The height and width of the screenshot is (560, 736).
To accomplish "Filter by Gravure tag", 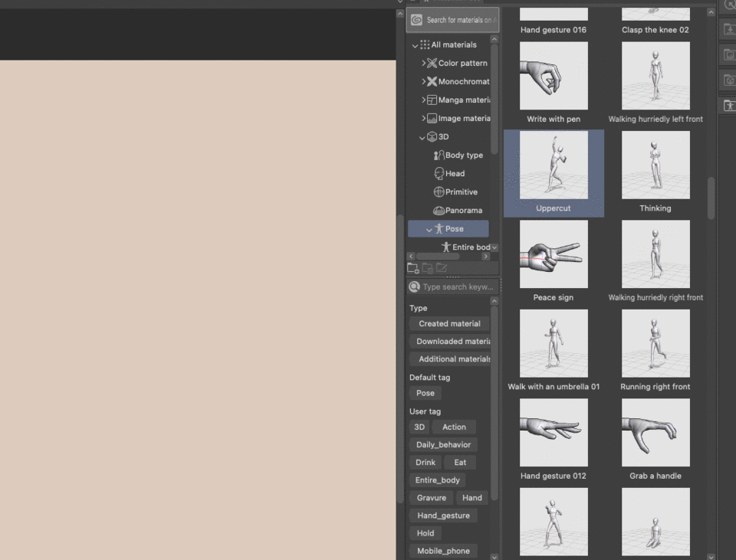I will [x=432, y=498].
